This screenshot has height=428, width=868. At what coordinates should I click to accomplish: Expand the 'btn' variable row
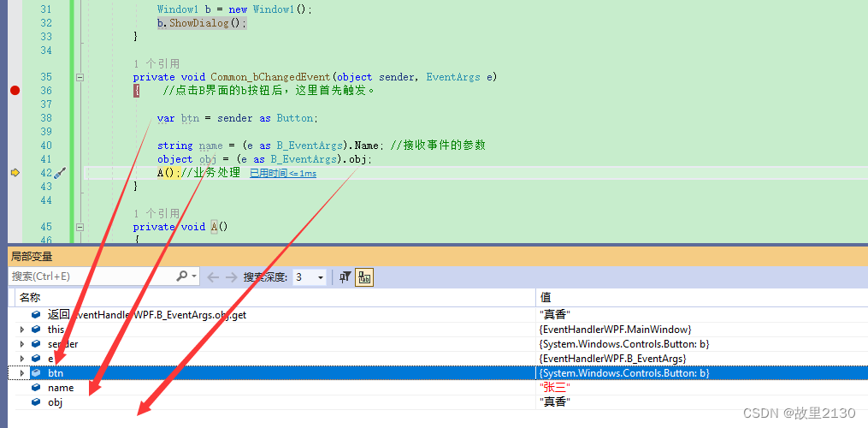22,373
